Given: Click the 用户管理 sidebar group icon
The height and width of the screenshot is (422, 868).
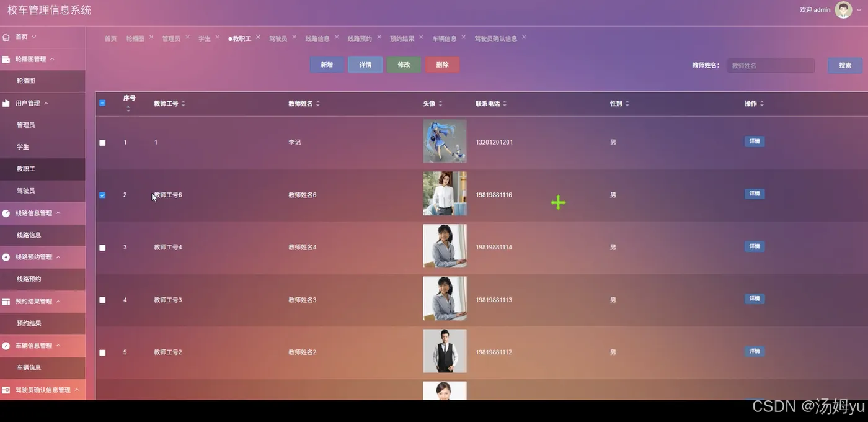Looking at the screenshot, I should coord(6,103).
